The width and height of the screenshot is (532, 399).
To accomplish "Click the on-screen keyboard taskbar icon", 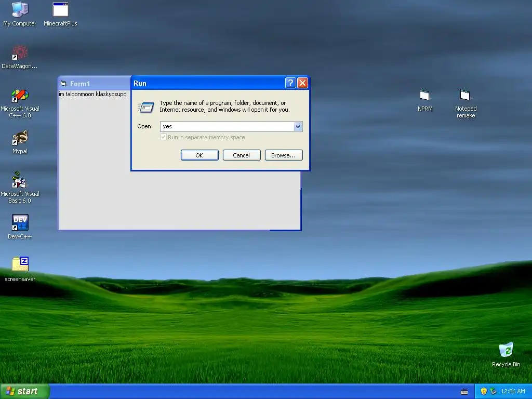I will tap(464, 392).
